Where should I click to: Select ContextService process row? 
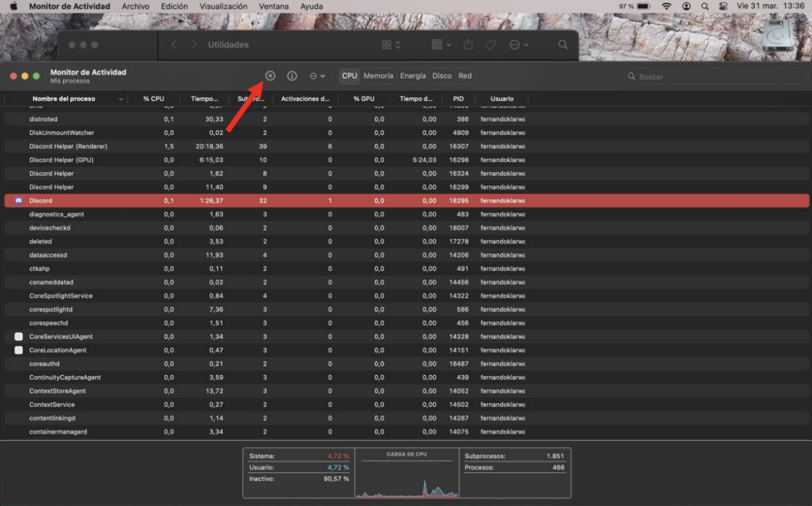407,404
